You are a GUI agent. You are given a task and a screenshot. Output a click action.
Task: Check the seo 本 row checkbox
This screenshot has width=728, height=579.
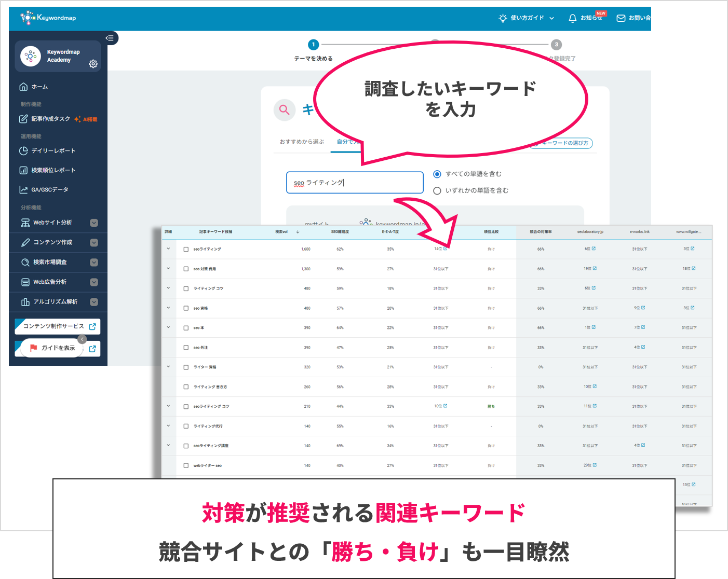186,328
